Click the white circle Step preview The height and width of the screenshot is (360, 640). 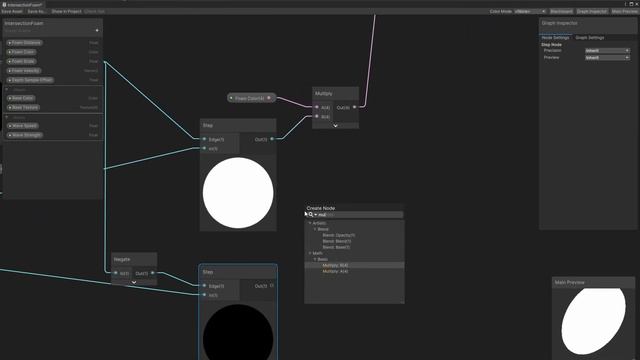(238, 193)
